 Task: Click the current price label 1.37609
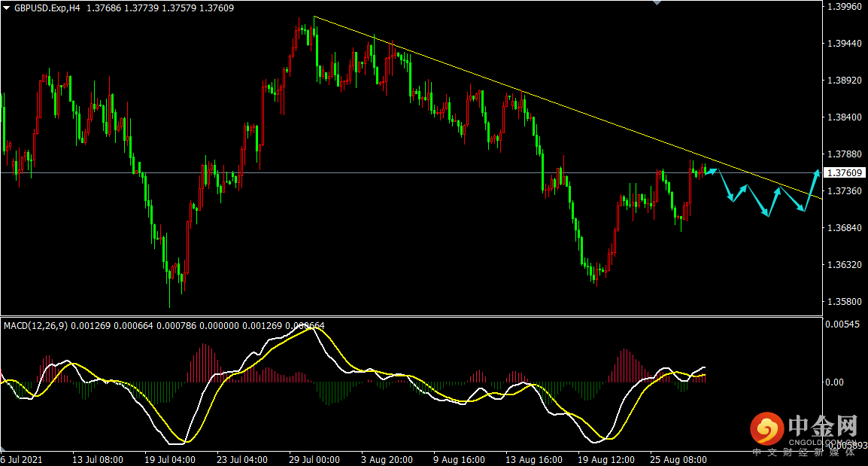pos(844,173)
